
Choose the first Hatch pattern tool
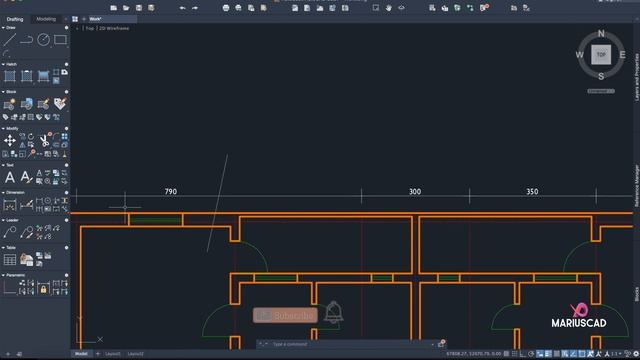(10, 76)
